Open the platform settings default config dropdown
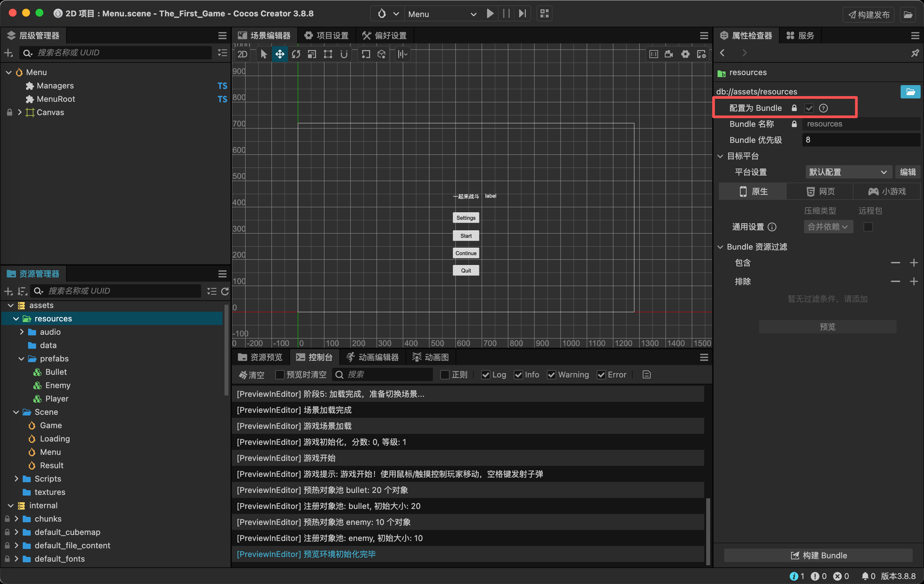924x584 pixels. [848, 172]
